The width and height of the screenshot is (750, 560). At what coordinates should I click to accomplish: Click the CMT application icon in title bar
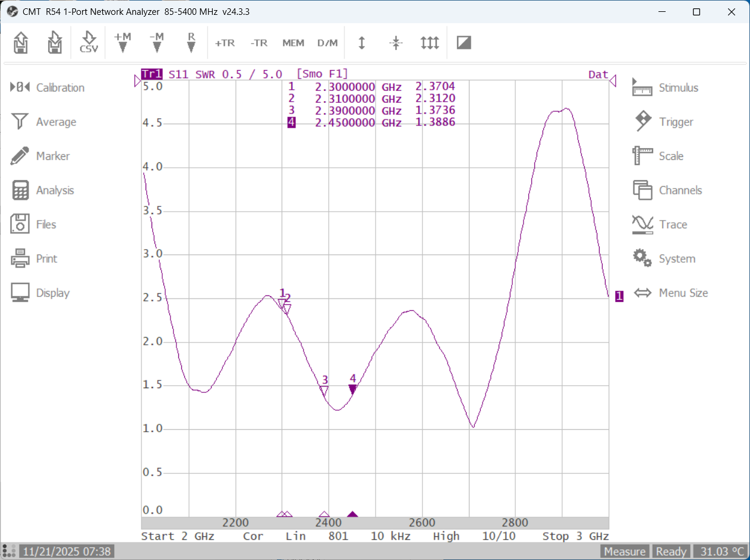coord(12,12)
